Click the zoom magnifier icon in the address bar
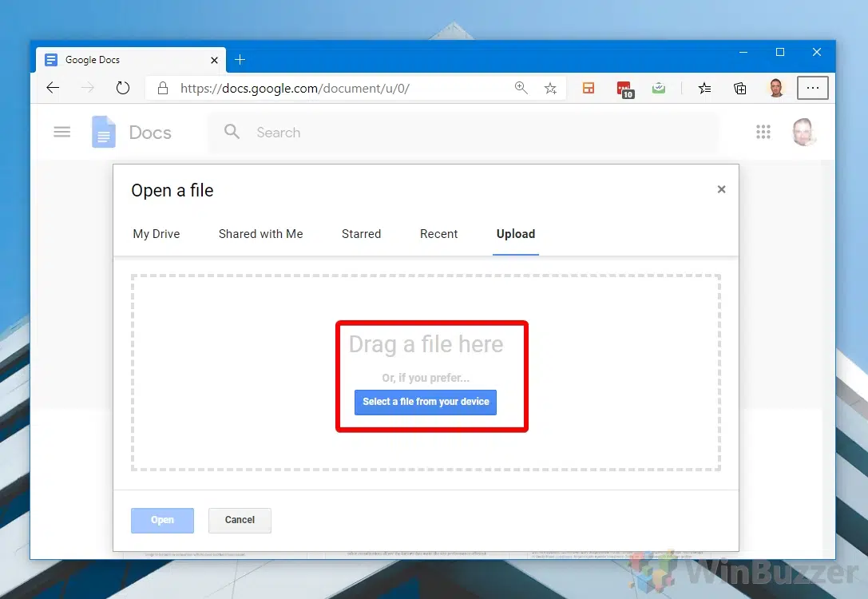This screenshot has width=868, height=599. pyautogui.click(x=521, y=88)
